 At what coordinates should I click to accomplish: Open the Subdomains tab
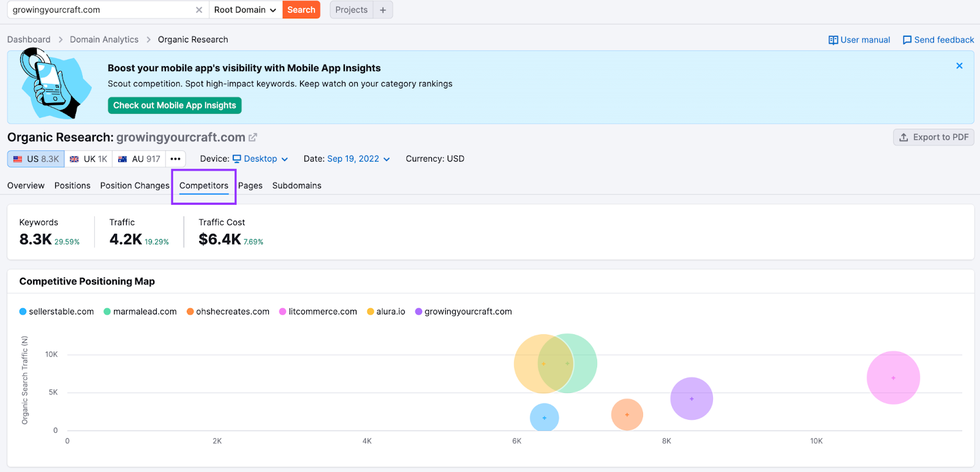(297, 186)
